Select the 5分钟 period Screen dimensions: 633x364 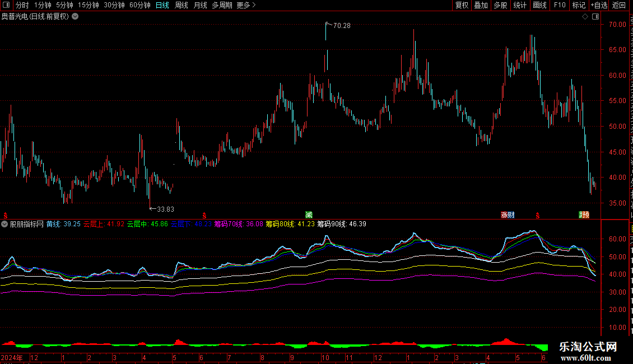64,5
